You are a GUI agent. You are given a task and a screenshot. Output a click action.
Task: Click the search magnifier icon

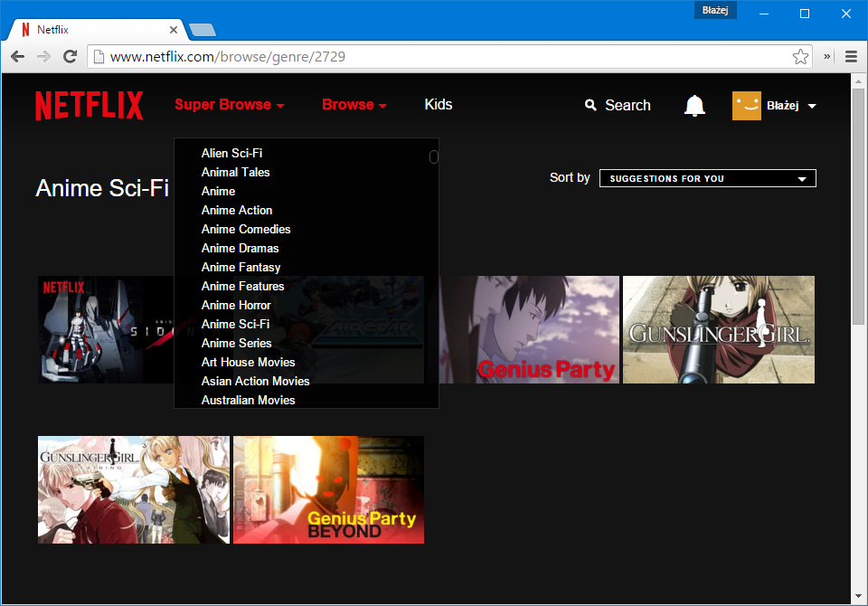coord(590,105)
